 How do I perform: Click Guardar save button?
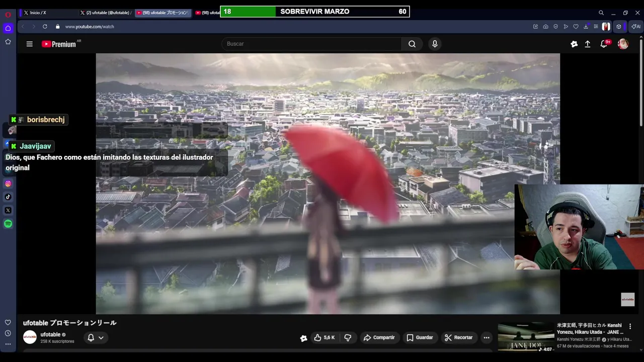tap(420, 337)
